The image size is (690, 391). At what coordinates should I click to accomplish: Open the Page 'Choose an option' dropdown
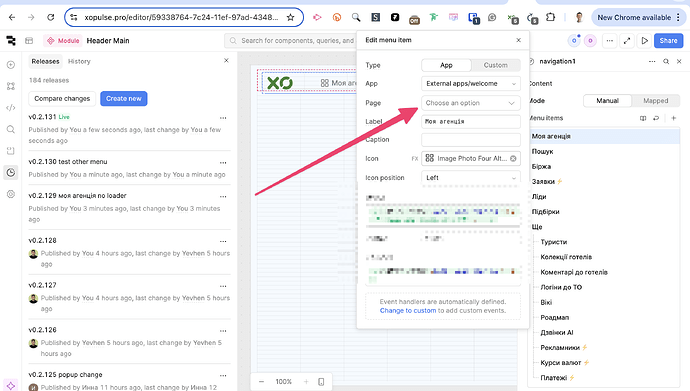pos(470,103)
